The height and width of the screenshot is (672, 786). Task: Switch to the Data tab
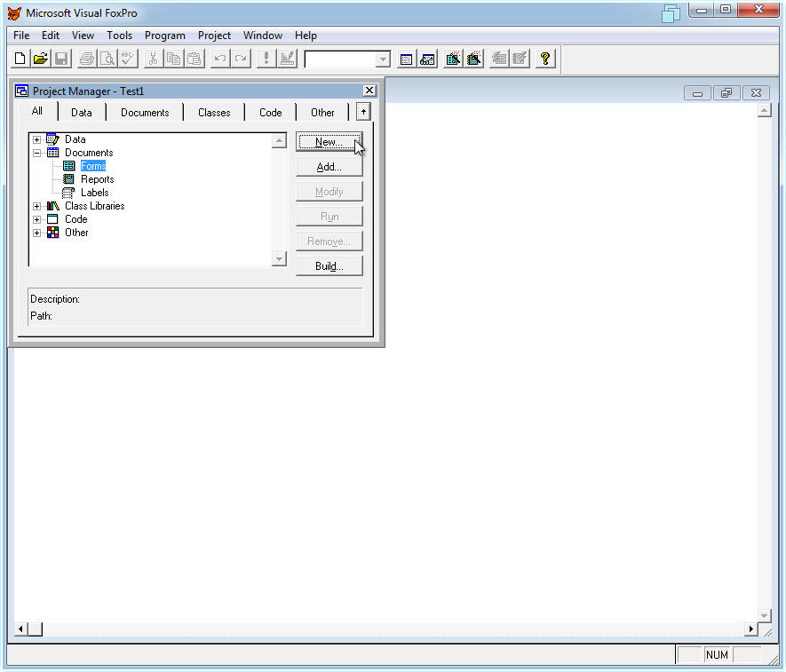(82, 113)
